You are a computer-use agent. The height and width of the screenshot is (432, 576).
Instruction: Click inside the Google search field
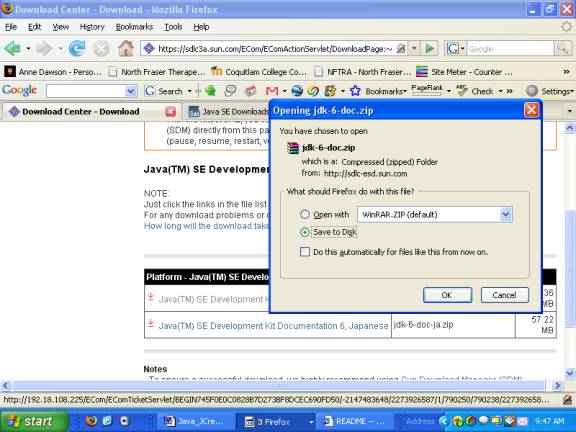tap(510, 48)
